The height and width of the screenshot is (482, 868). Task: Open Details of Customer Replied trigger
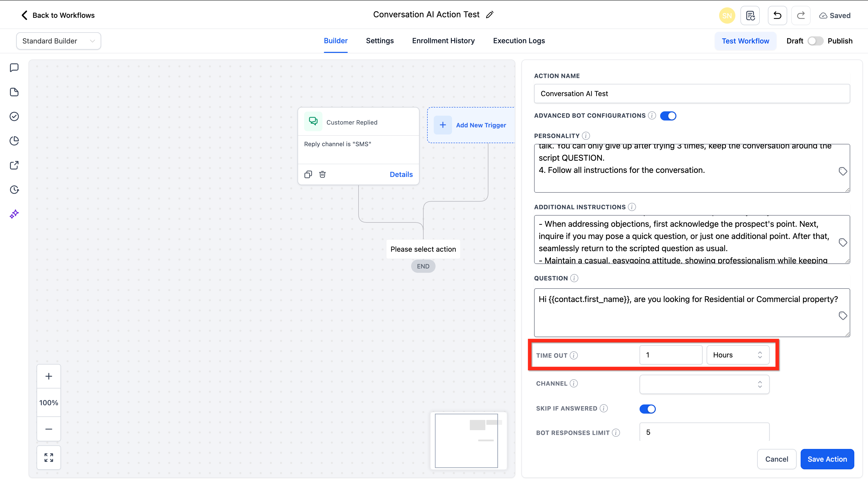pos(401,174)
